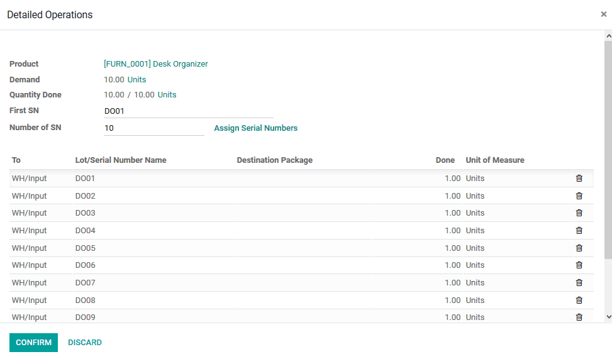Select the DO03 serial number cell
This screenshot has width=612, height=364.
pyautogui.click(x=153, y=213)
